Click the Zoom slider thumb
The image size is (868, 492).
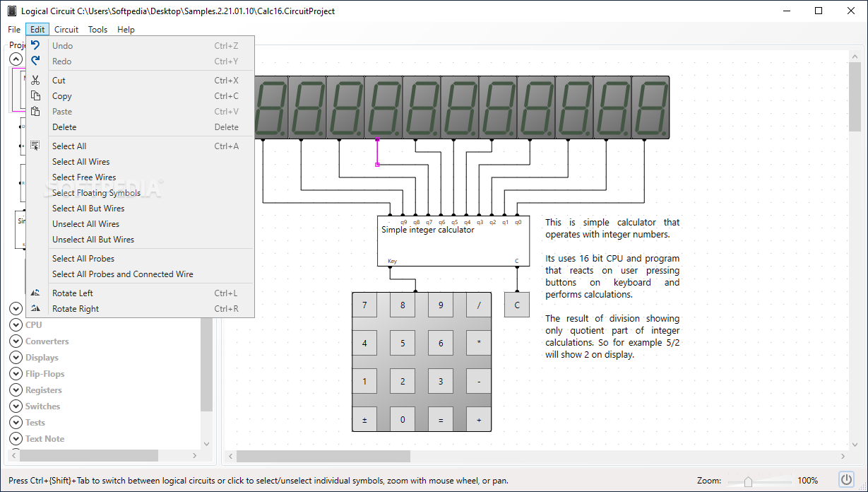point(748,481)
